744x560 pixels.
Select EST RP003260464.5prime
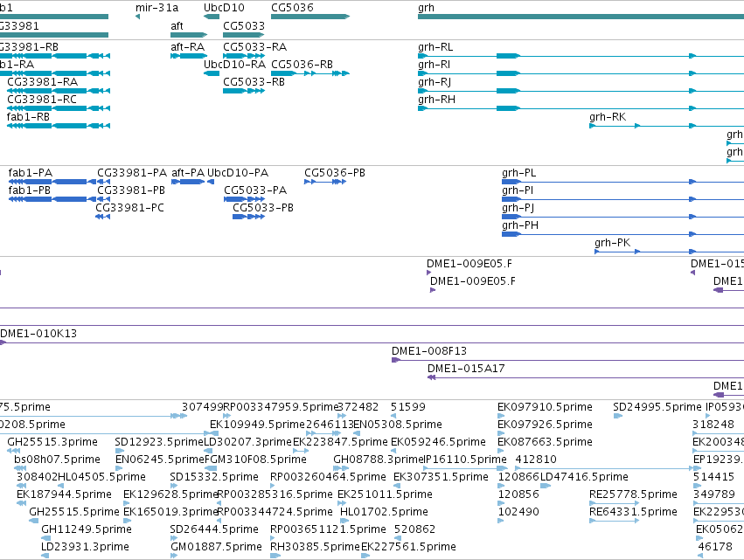[x=328, y=478]
